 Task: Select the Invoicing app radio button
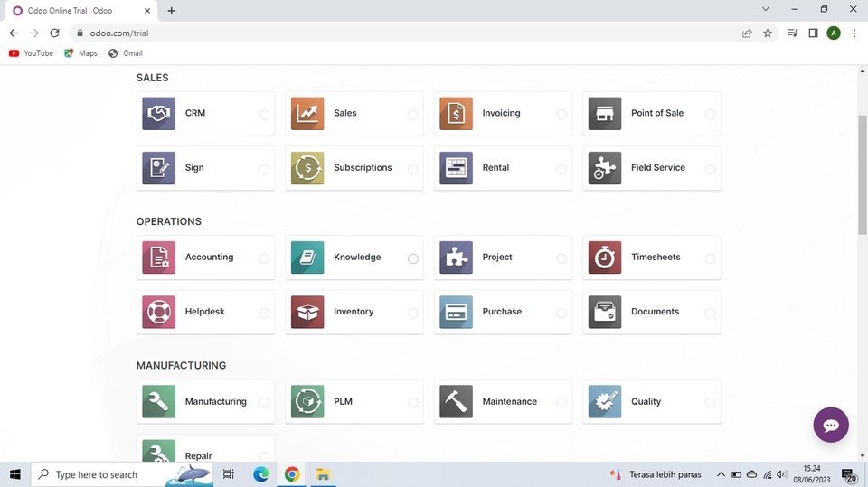tap(561, 115)
